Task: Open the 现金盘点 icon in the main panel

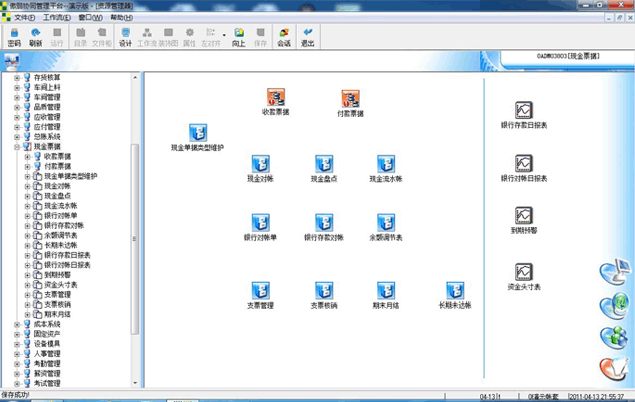Action: (323, 165)
